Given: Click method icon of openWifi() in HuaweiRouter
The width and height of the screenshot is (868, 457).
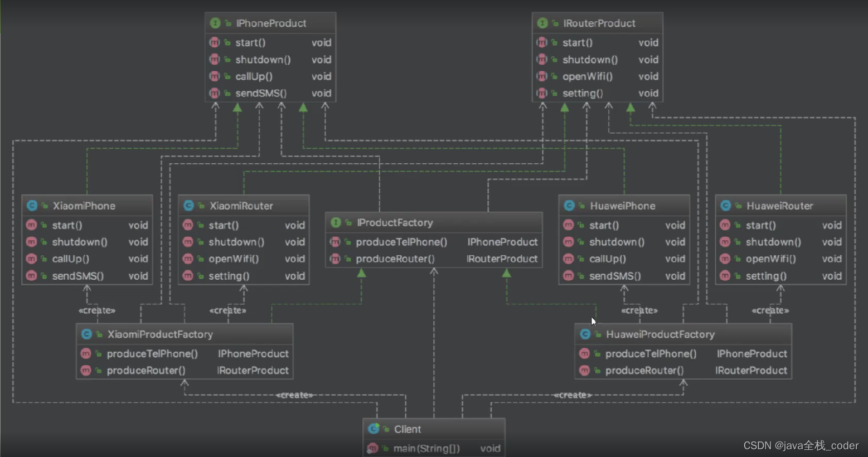Looking at the screenshot, I should pyautogui.click(x=725, y=259).
